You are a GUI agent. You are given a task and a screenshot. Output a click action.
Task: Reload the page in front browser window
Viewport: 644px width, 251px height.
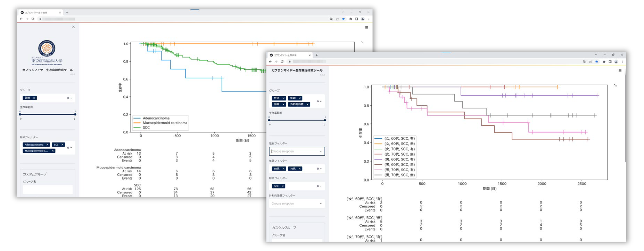(282, 62)
